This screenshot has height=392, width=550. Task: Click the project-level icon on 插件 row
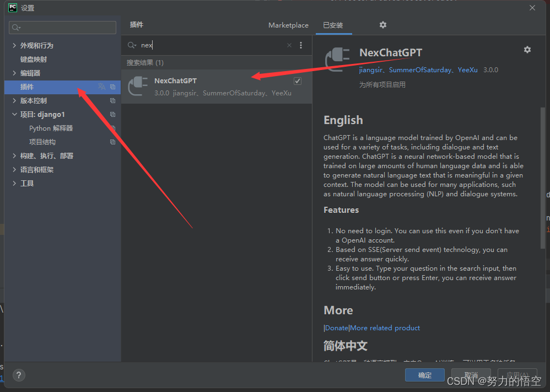tap(112, 87)
